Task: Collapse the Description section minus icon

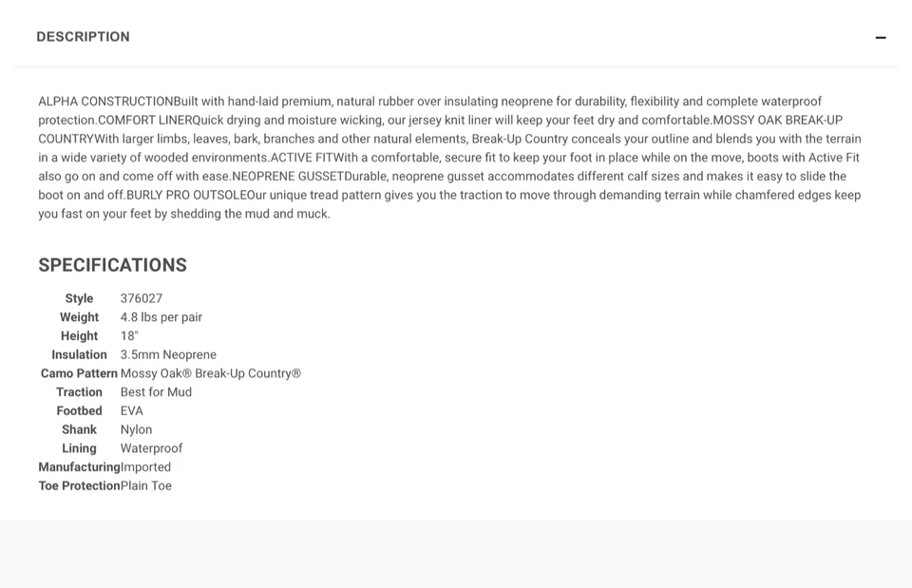Action: [x=881, y=38]
